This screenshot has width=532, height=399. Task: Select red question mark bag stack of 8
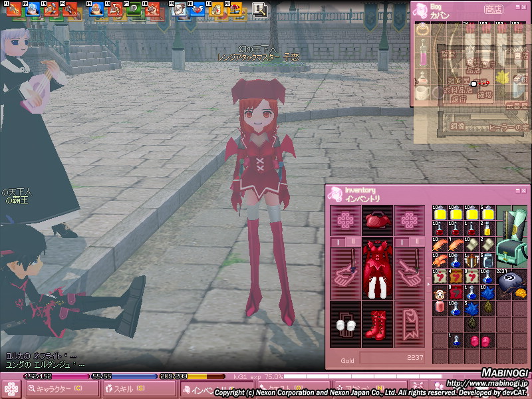456,293
